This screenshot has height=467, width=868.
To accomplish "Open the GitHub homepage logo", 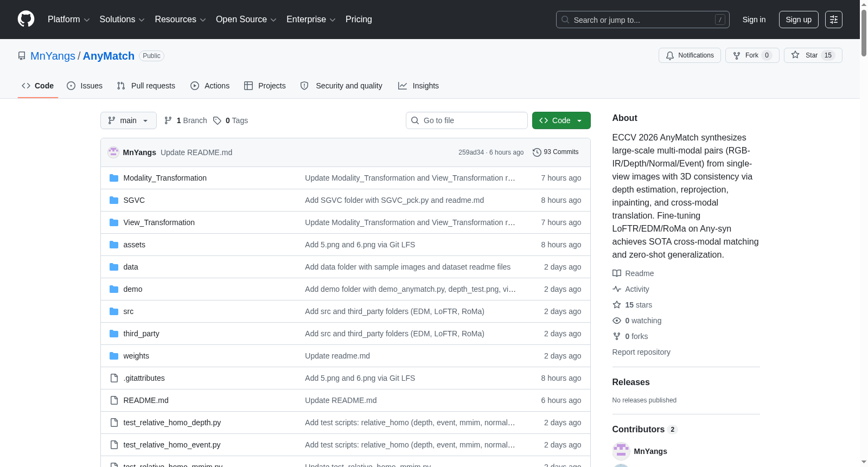I will (26, 20).
